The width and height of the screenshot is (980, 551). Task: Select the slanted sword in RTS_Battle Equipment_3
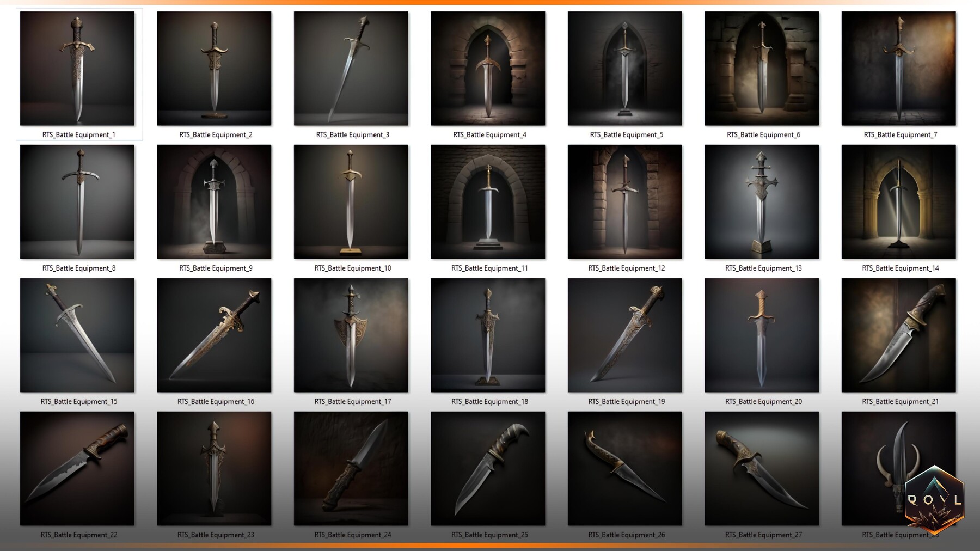pyautogui.click(x=351, y=68)
